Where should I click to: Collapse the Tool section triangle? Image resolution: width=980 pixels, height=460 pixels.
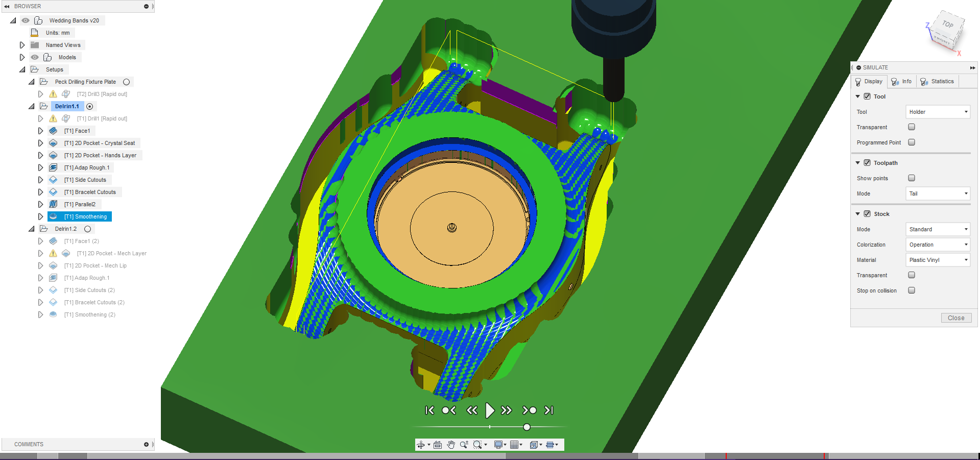point(858,96)
